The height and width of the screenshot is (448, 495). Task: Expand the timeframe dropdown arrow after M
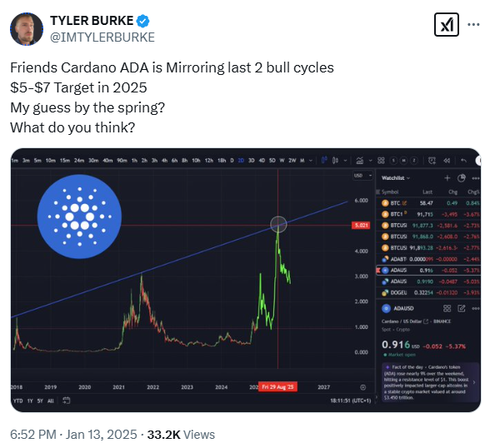coord(311,161)
